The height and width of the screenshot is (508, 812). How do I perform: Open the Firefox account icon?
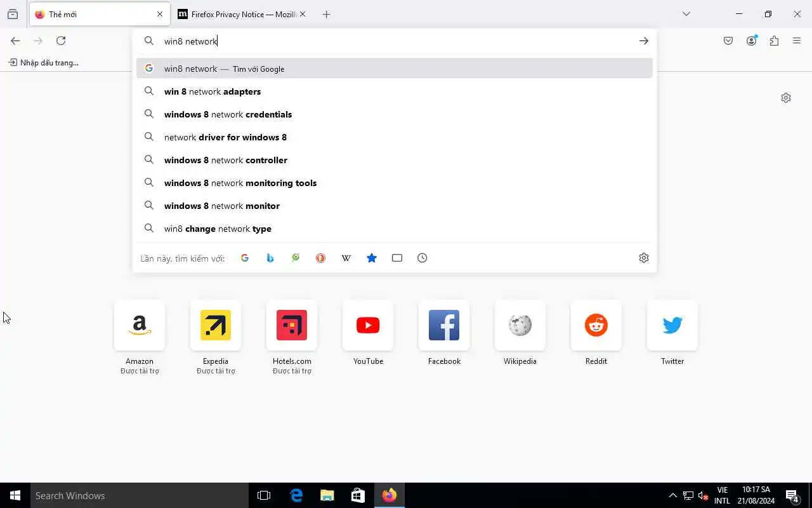[752, 41]
